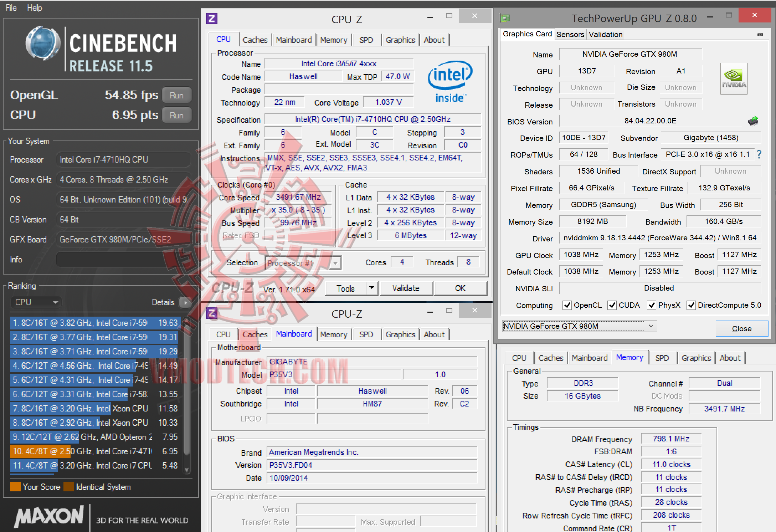Toggle the CUDA checkbox
776x532 pixels.
(612, 305)
